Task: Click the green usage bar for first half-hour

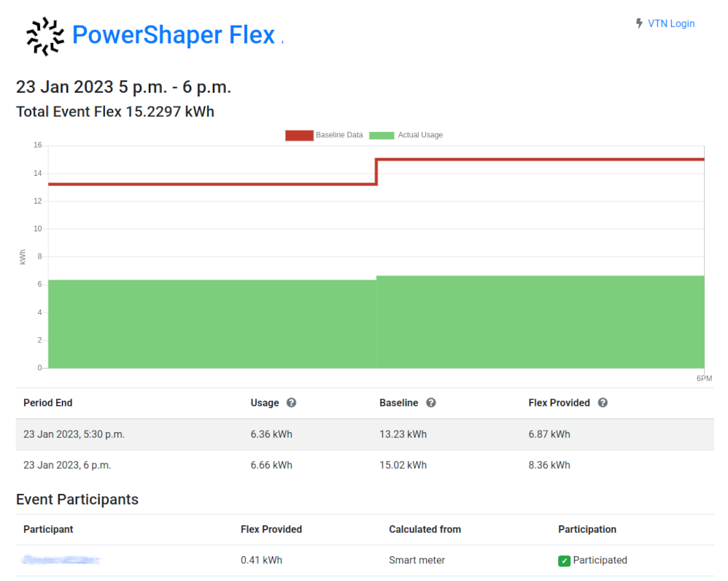Action: click(x=212, y=324)
